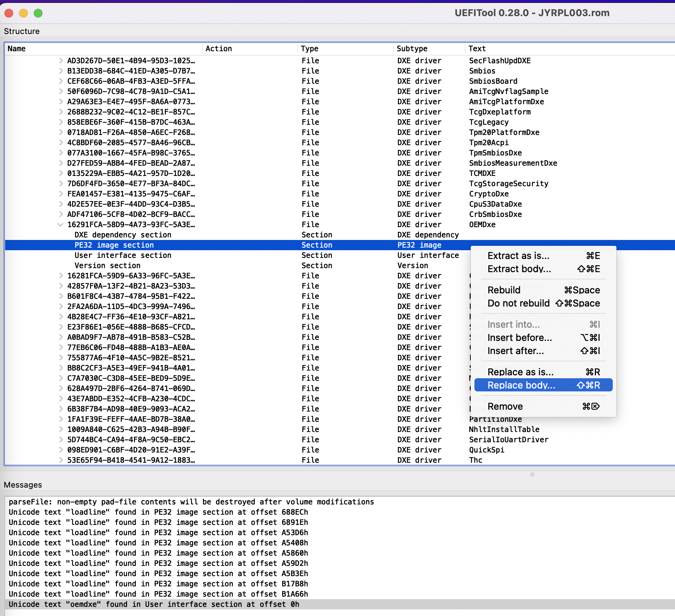Click the oemdxe message line in Messages panel
This screenshot has height=616, width=675.
[153, 604]
